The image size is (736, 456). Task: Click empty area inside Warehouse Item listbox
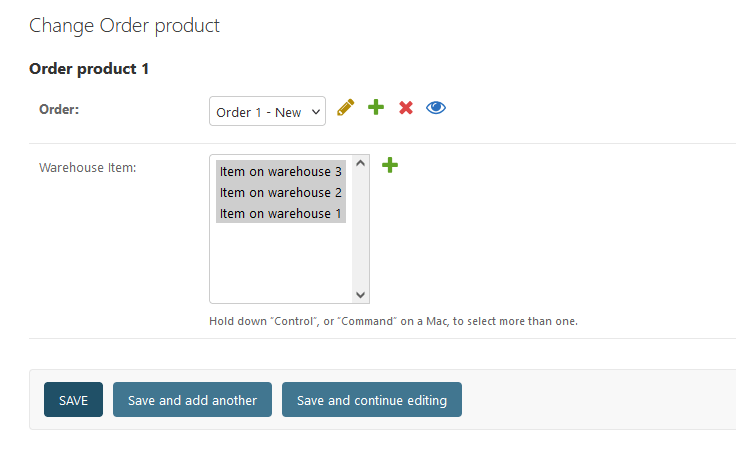click(x=281, y=263)
